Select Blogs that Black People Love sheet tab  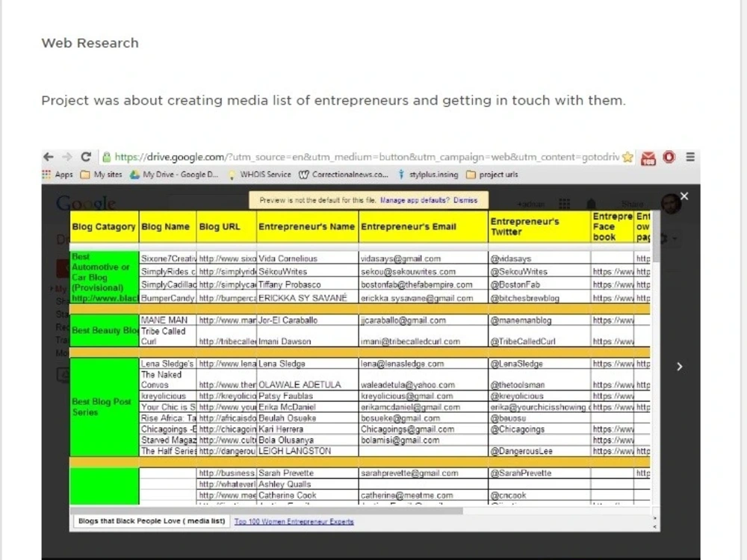[x=152, y=521]
